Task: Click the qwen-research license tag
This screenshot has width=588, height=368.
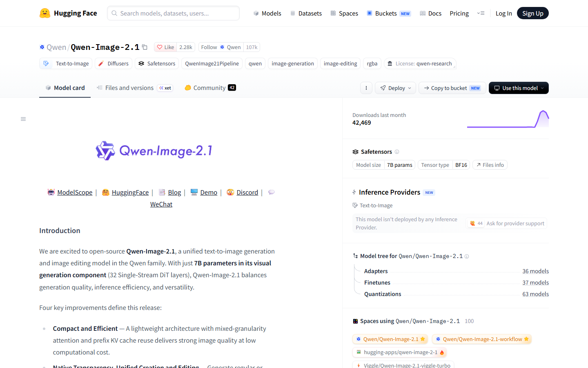Action: point(420,63)
